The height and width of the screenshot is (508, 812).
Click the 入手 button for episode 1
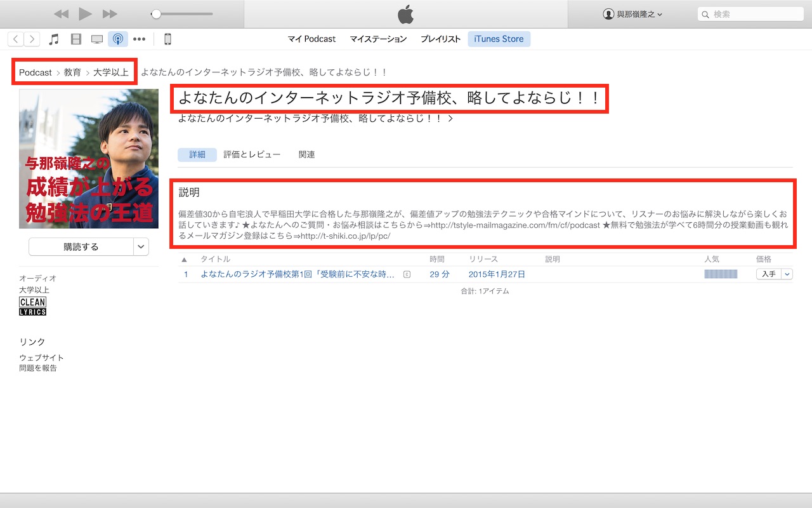click(x=768, y=274)
